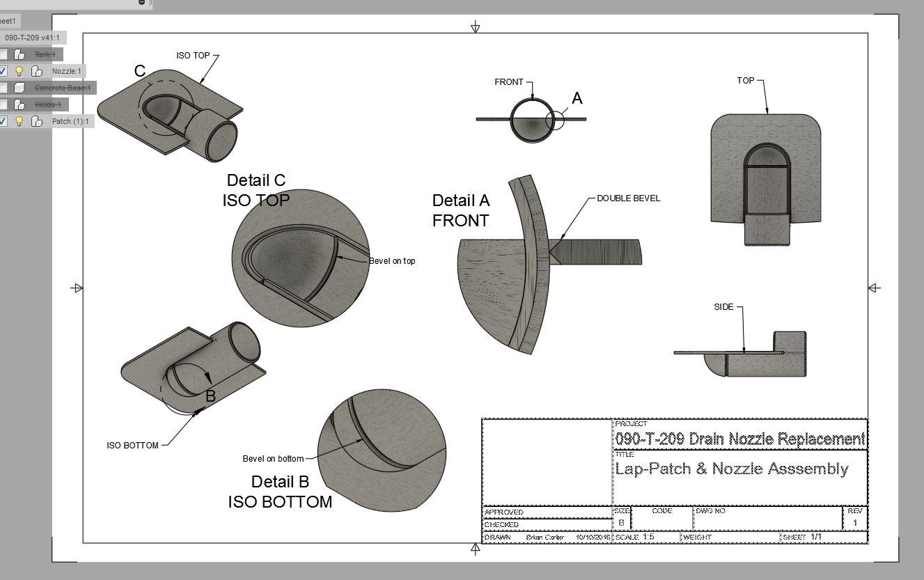Select the 'Bevel on bottom' annotation
The height and width of the screenshot is (580, 924).
pyautogui.click(x=273, y=459)
